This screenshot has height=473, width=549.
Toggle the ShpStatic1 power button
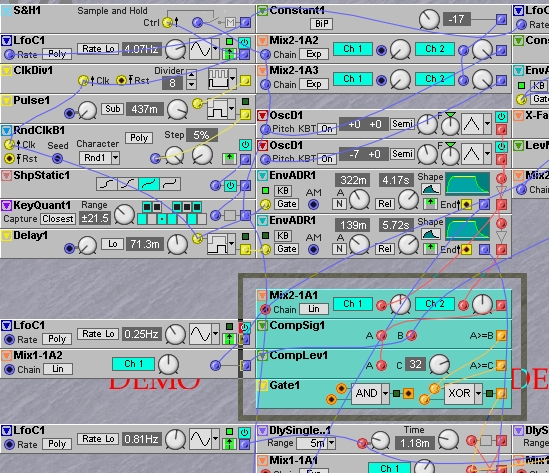(230, 185)
